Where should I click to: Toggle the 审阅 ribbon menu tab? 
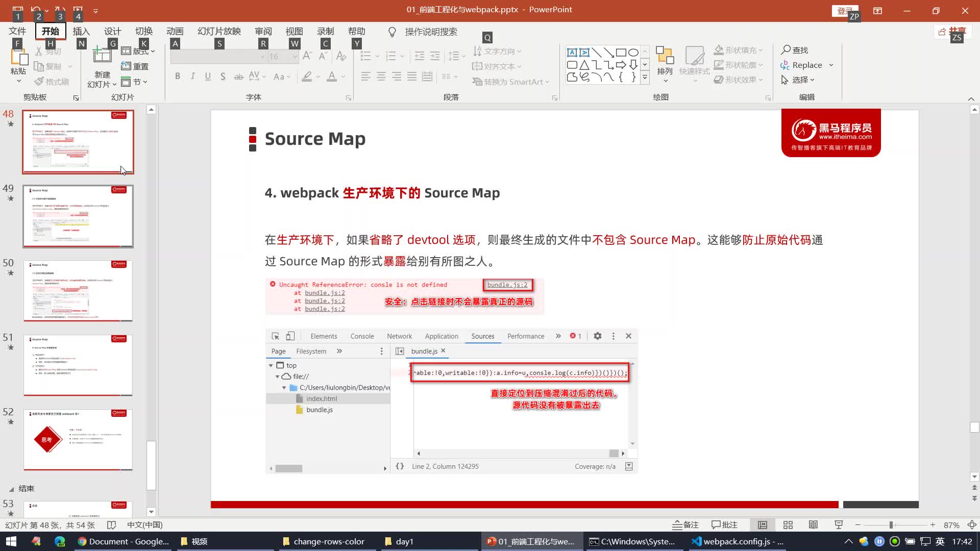click(x=264, y=32)
